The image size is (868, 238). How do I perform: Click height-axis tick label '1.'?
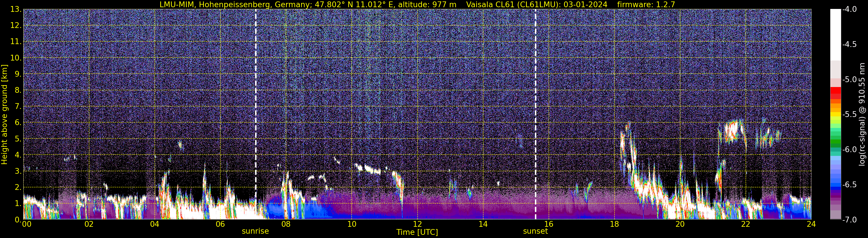pos(18,204)
